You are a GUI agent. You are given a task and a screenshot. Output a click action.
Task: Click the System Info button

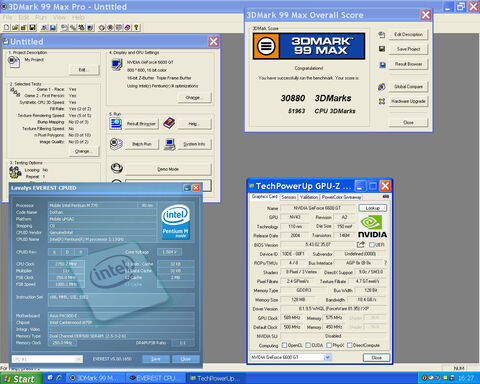(x=194, y=144)
